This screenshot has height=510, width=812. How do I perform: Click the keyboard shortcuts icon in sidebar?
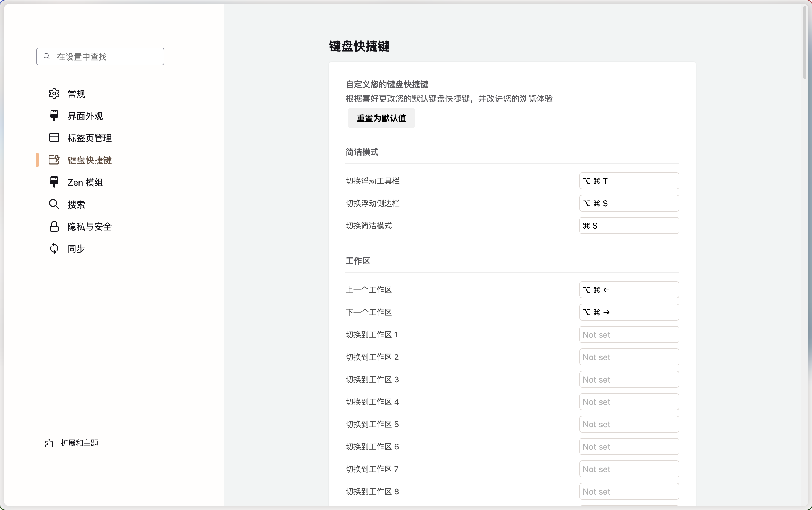tap(54, 160)
